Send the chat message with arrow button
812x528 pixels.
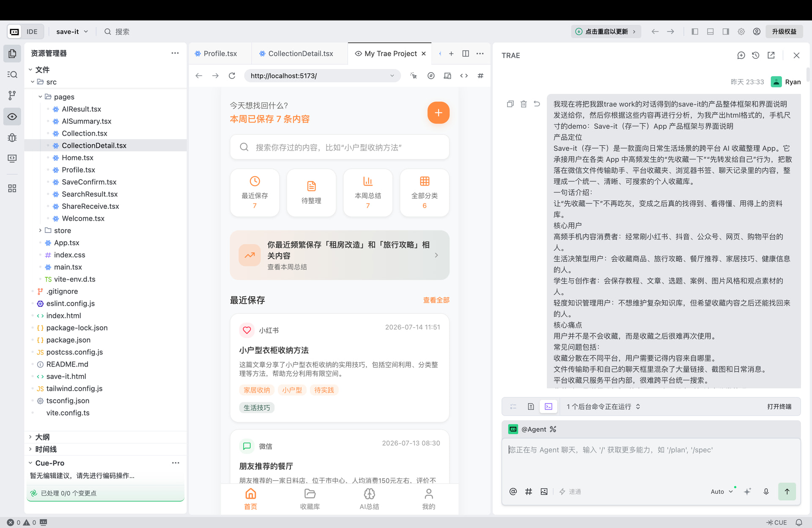[x=787, y=491]
